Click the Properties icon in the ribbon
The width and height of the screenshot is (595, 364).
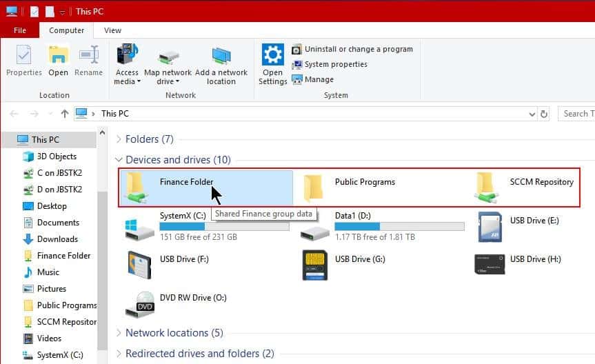coord(23,55)
